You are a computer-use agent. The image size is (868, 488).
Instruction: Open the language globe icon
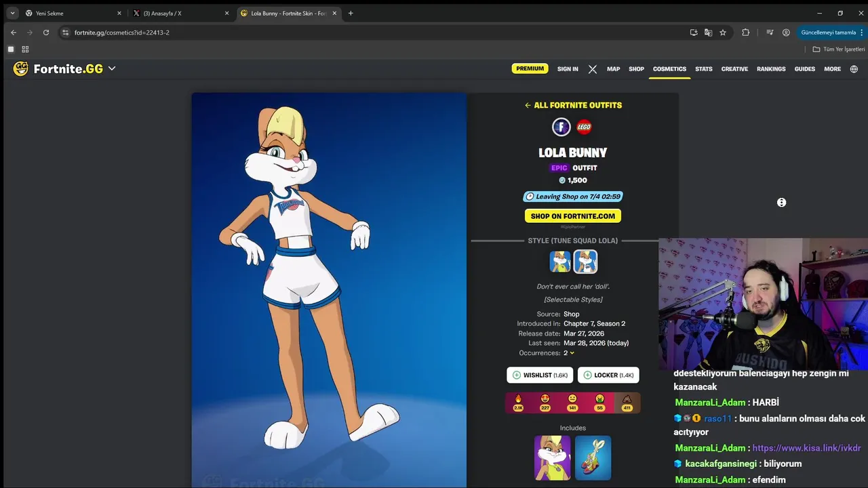[854, 69]
